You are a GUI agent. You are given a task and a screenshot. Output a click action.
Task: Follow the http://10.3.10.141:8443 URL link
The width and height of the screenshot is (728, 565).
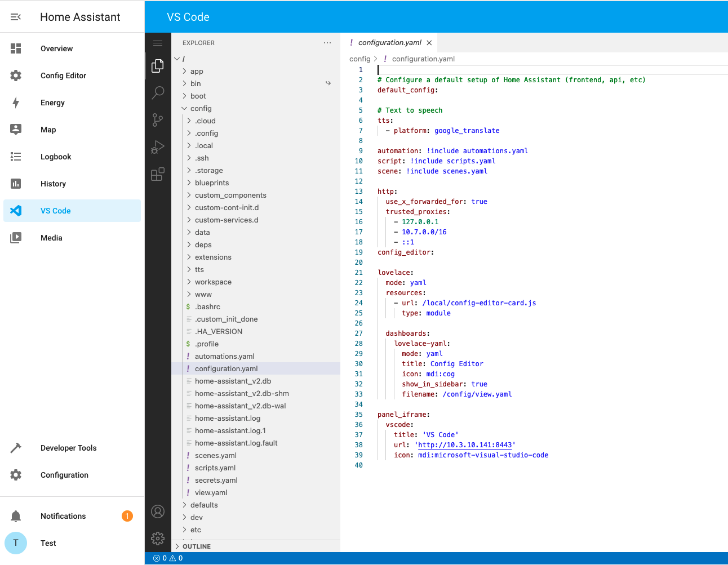[465, 445]
